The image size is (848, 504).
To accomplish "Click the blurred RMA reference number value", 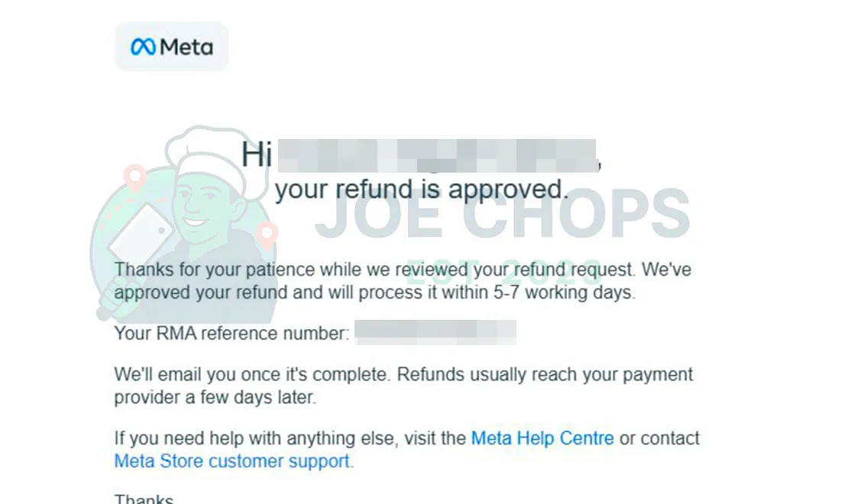I will (x=435, y=333).
